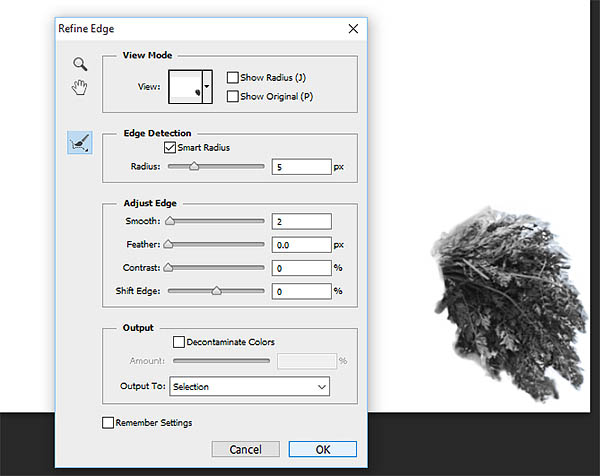Click the Cancel button

[x=246, y=449]
